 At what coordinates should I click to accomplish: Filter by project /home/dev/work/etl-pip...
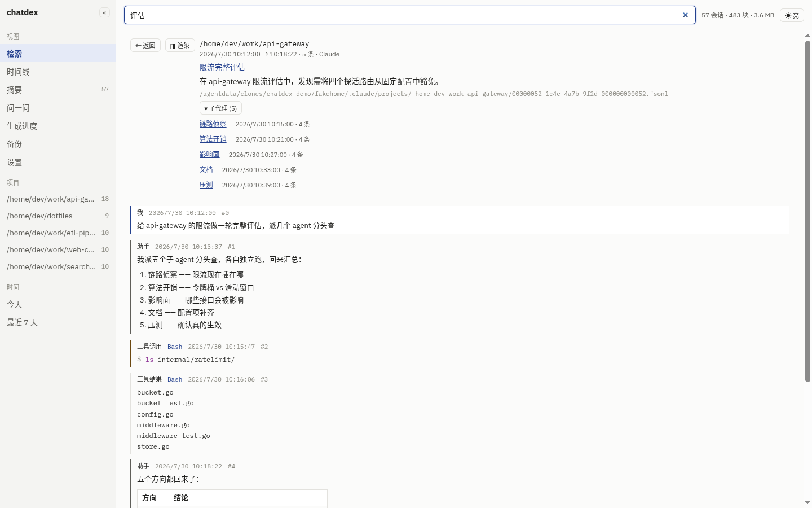[58, 233]
